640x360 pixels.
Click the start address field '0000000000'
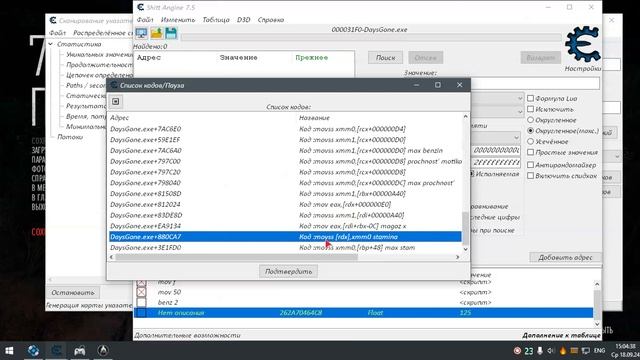tap(496, 150)
